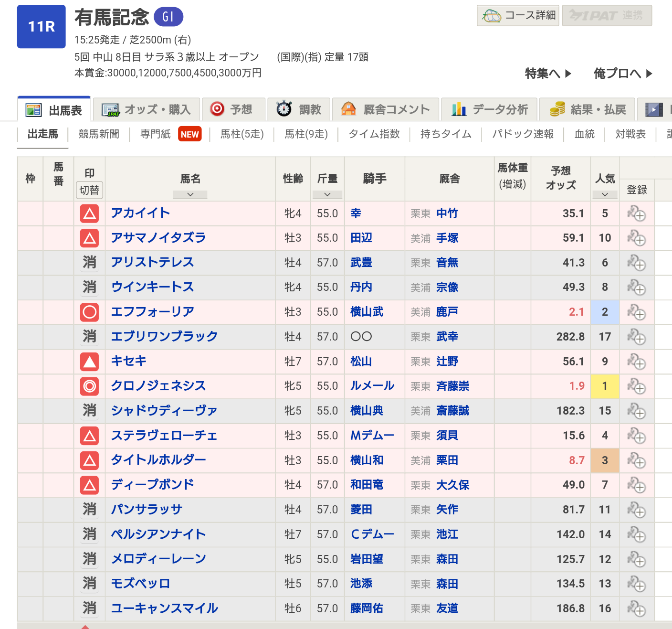Click the circle mark for エフフォーリア
This screenshot has height=629, width=672.
[x=89, y=312]
